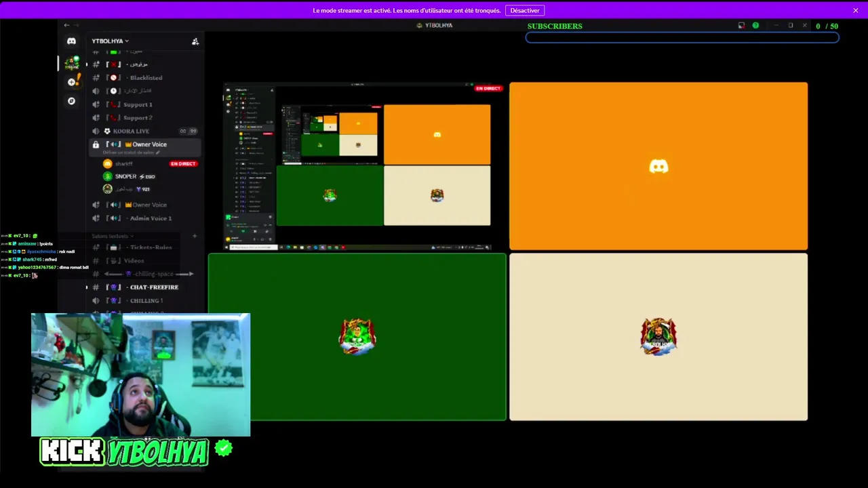Collapse the Salons textuels category
This screenshot has height=488, width=868.
coord(112,236)
